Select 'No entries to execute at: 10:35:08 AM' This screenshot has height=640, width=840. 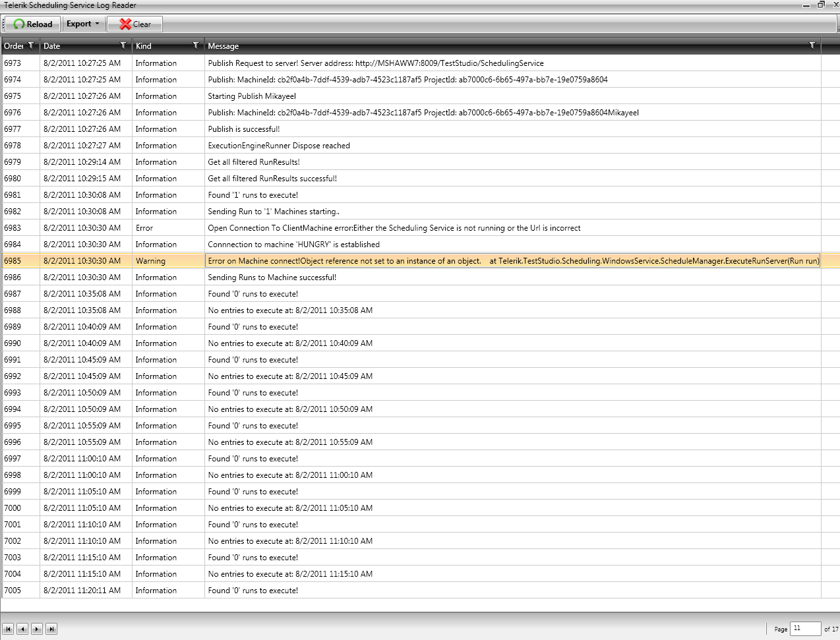click(x=290, y=310)
